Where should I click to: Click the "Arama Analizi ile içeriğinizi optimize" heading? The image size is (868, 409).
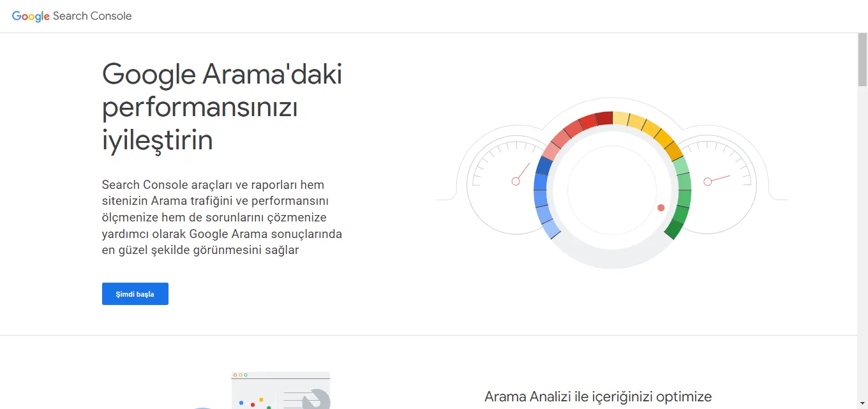597,397
